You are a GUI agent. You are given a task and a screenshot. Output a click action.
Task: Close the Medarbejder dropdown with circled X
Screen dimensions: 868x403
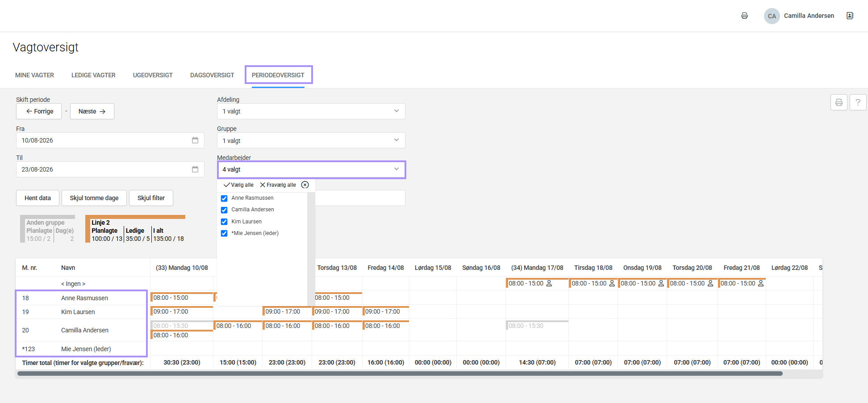pos(305,185)
